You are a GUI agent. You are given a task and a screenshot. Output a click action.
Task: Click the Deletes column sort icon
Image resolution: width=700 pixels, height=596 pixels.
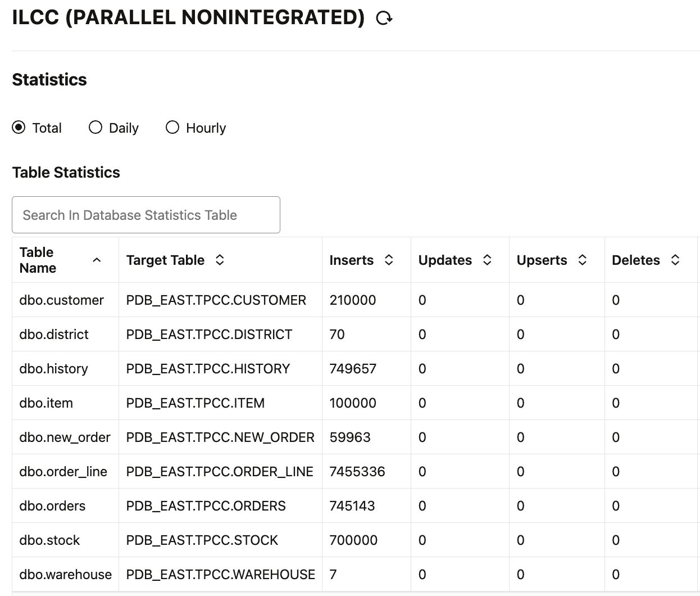click(675, 260)
